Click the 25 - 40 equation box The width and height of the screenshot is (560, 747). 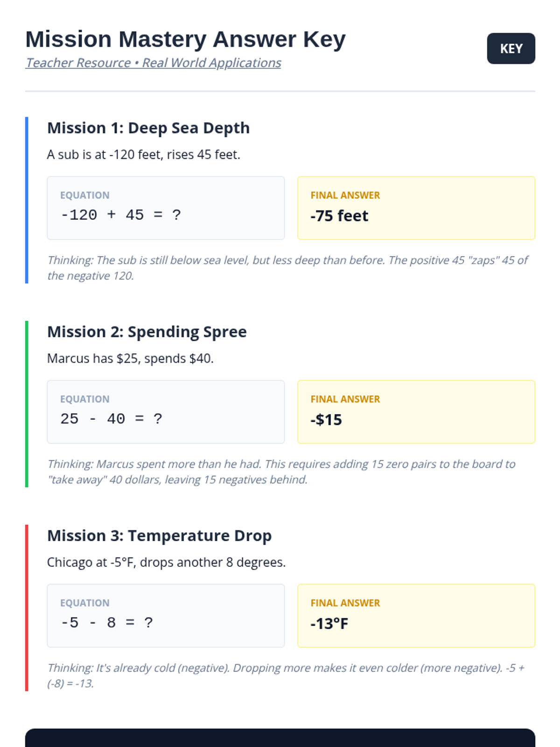coord(166,412)
